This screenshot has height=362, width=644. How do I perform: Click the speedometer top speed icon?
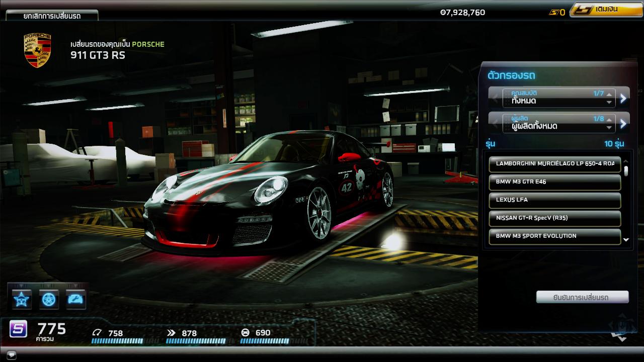pyautogui.click(x=97, y=333)
